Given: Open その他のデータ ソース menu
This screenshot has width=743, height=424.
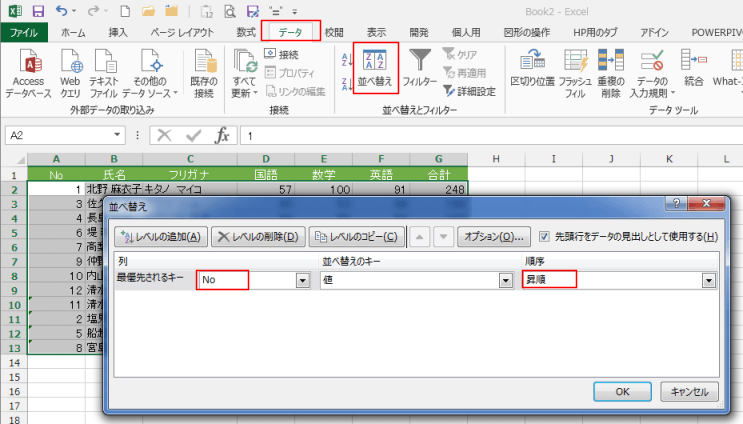Looking at the screenshot, I should click(x=150, y=73).
